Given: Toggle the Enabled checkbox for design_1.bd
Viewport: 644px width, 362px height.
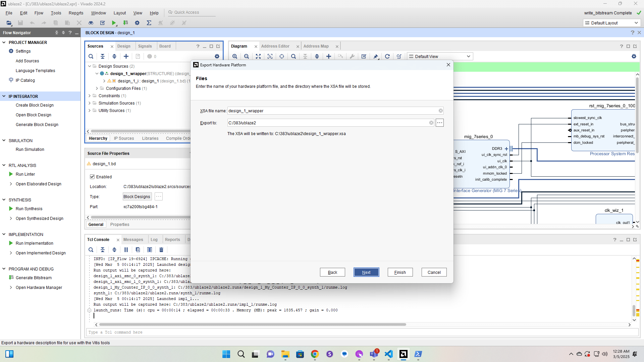Looking at the screenshot, I should [92, 177].
